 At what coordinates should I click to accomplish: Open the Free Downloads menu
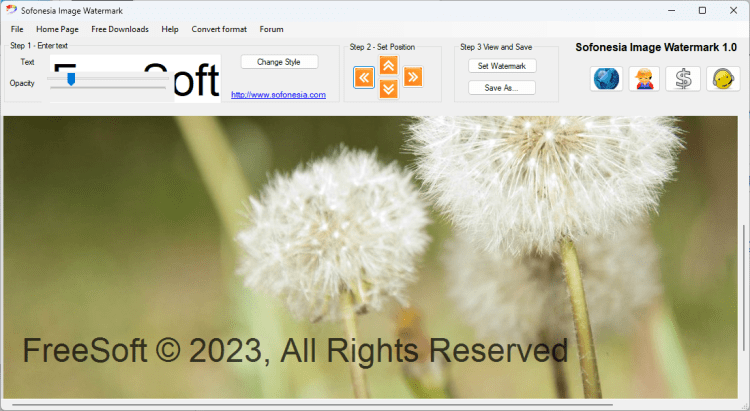tap(120, 29)
